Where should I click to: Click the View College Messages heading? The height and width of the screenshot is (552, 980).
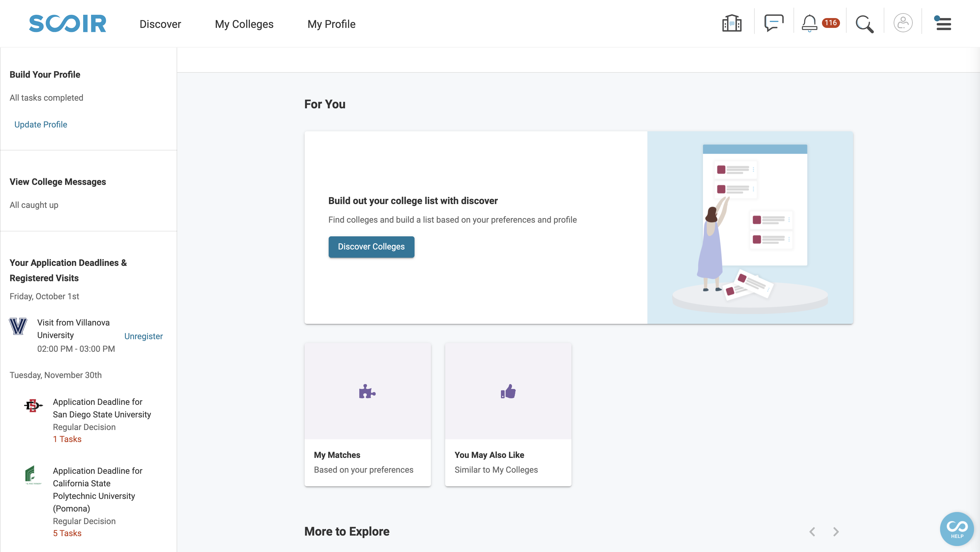[58, 182]
